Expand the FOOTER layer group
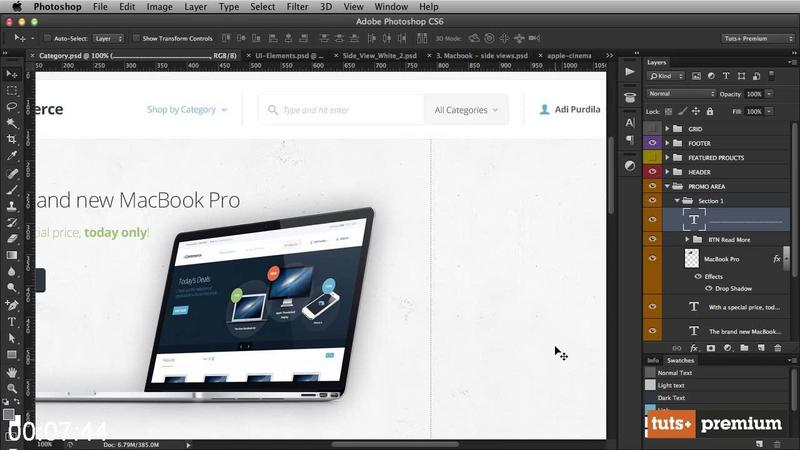The width and height of the screenshot is (800, 450). pyautogui.click(x=667, y=143)
